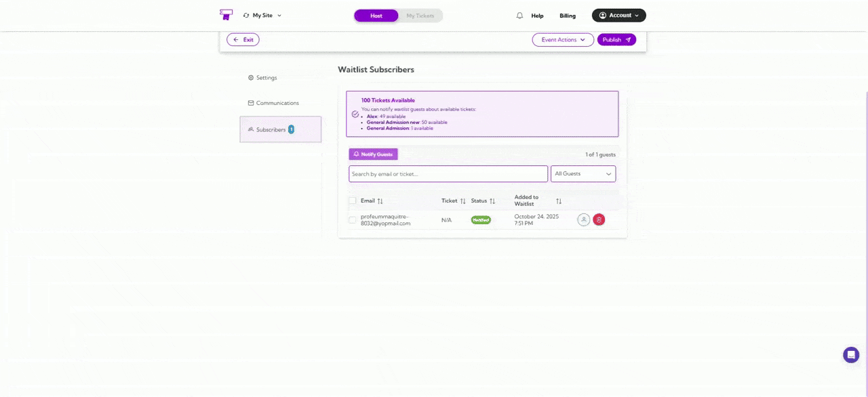
Task: Delete the subscriber using the red trash icon
Action: click(599, 220)
